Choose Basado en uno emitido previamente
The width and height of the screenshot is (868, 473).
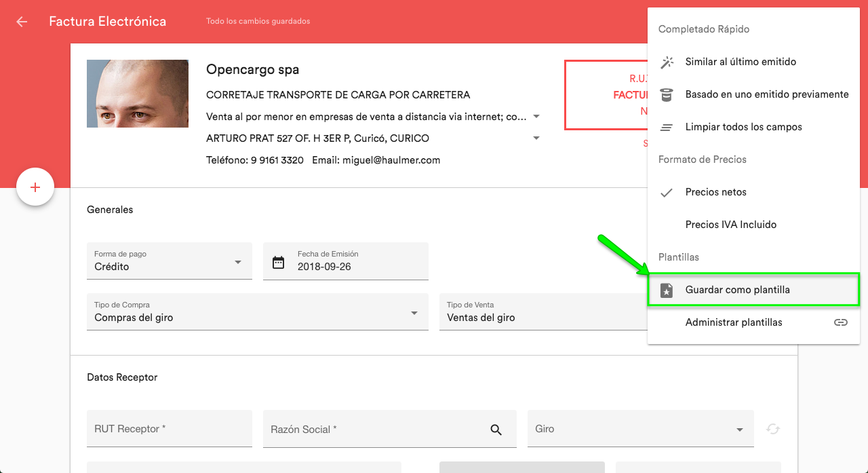tap(766, 94)
